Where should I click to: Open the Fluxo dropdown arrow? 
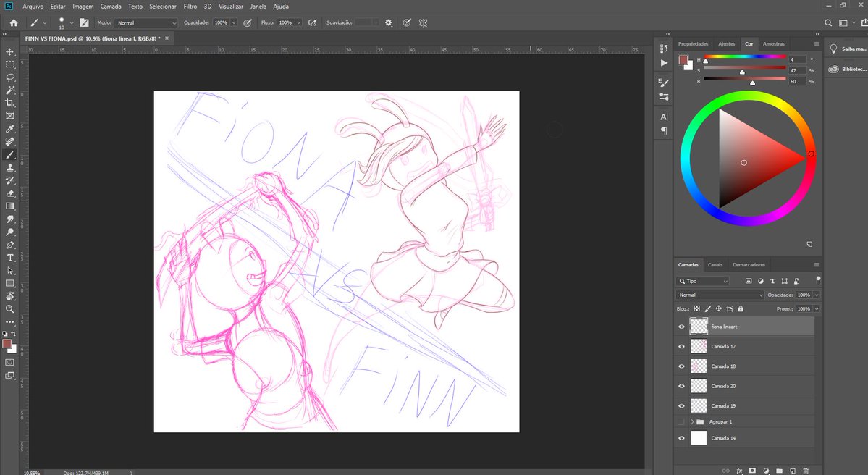point(298,22)
